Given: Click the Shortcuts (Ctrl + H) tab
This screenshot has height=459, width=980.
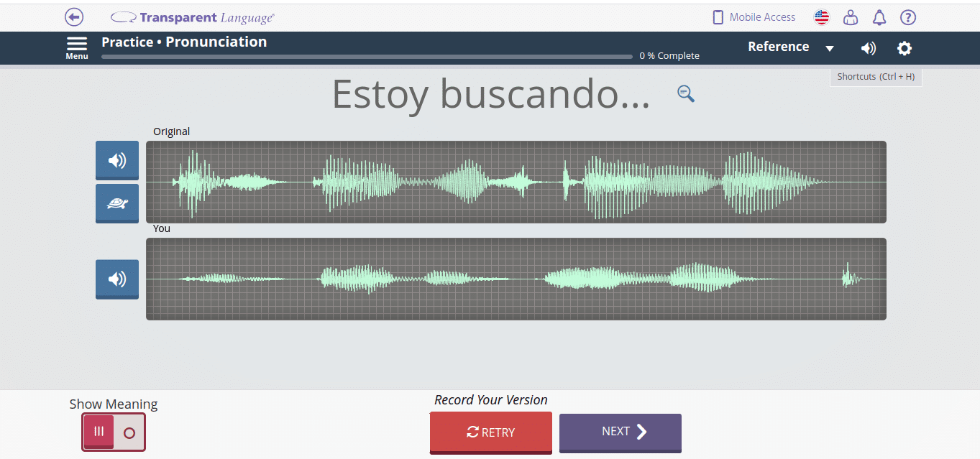Looking at the screenshot, I should tap(876, 77).
